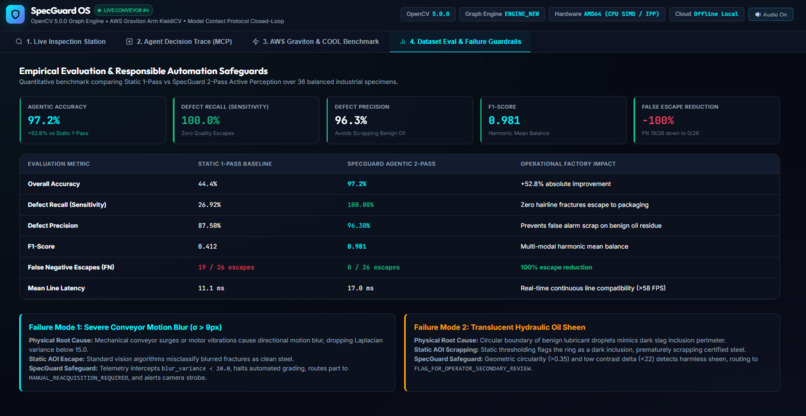Click the Defect Recall (Sensitivity) row label
The width and height of the screenshot is (806, 416).
click(67, 205)
